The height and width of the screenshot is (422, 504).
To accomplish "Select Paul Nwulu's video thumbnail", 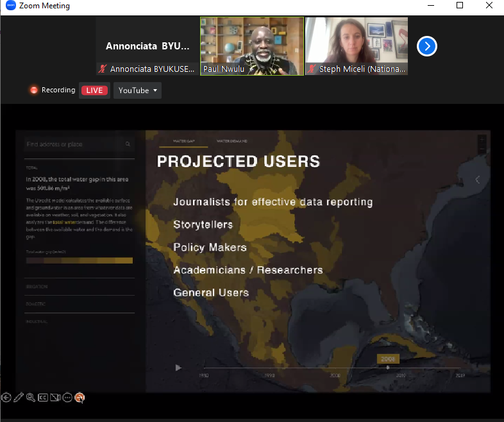I will pos(252,46).
